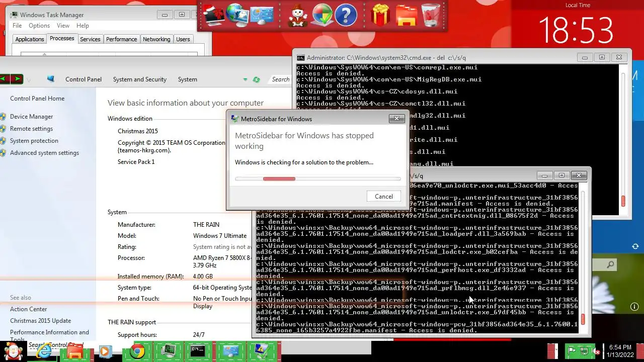
Task: Click System and Security breadcrumb
Action: pos(140,79)
